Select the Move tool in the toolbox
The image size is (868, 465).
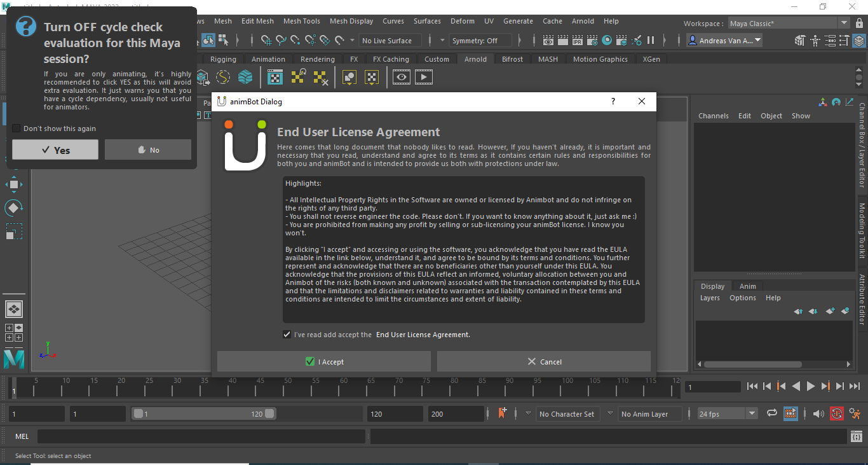pyautogui.click(x=14, y=184)
